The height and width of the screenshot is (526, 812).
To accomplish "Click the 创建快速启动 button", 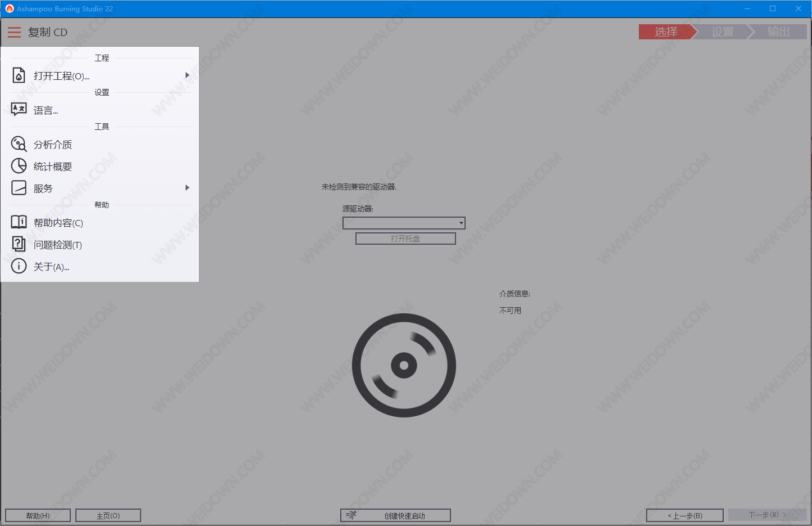I will (x=395, y=515).
